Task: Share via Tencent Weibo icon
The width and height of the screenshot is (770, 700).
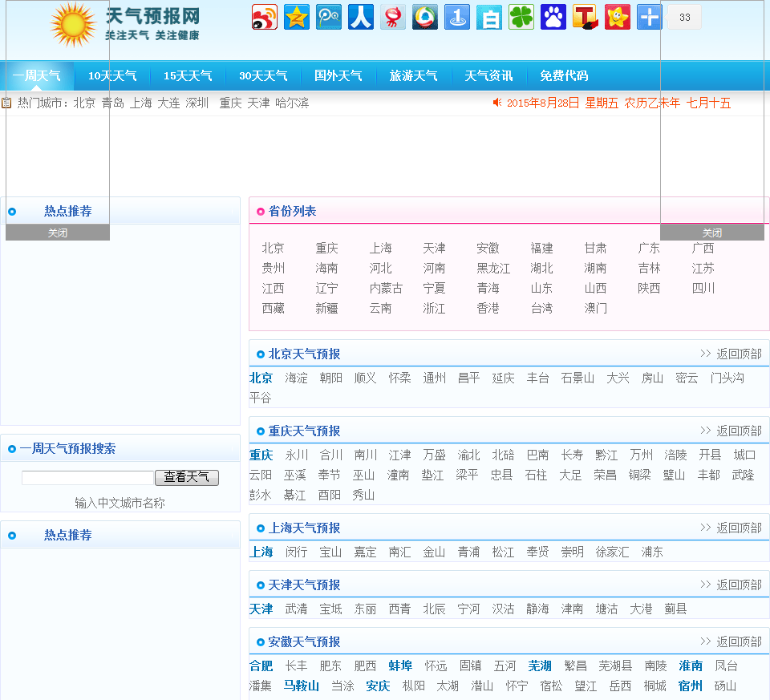Action: pyautogui.click(x=329, y=17)
